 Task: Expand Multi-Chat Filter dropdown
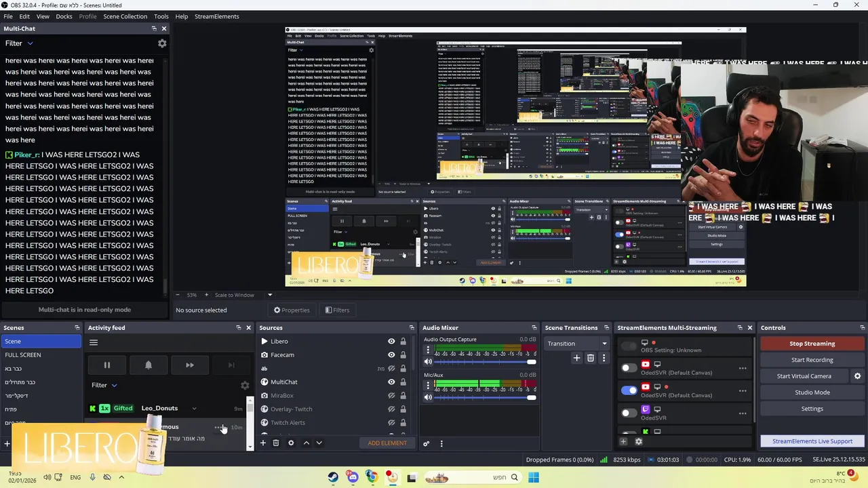(x=19, y=43)
